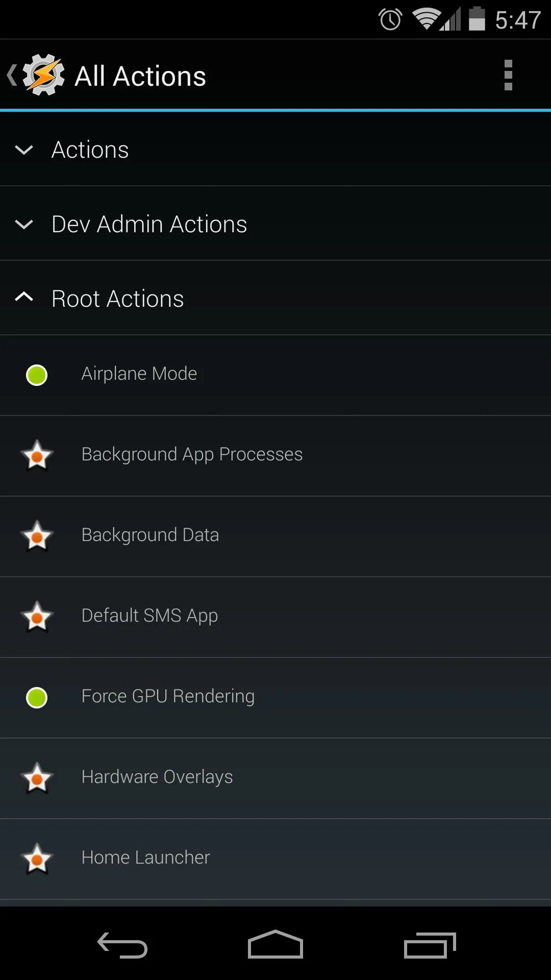Open the three-dot overflow menu
Viewport: 551px width, 980px height.
508,75
